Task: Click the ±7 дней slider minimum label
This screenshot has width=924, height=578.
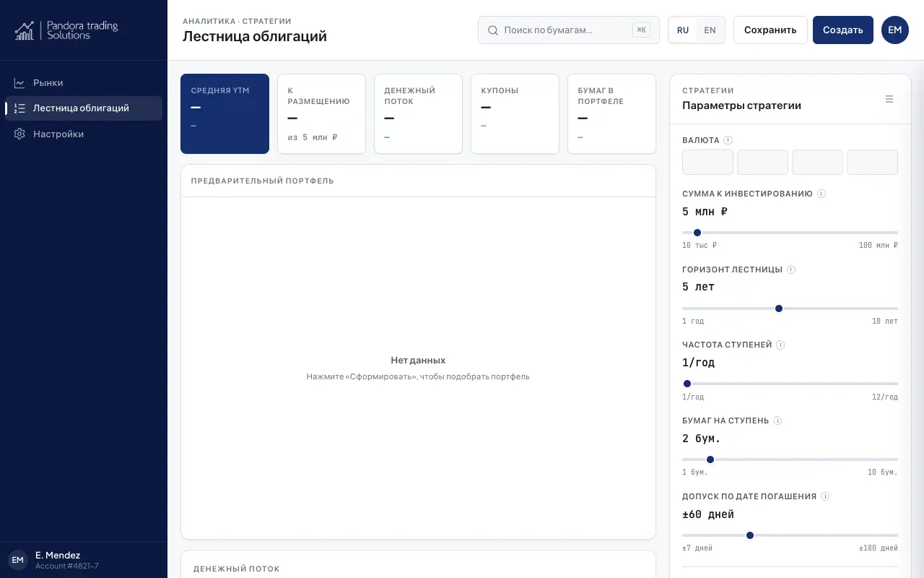Action: (x=697, y=548)
